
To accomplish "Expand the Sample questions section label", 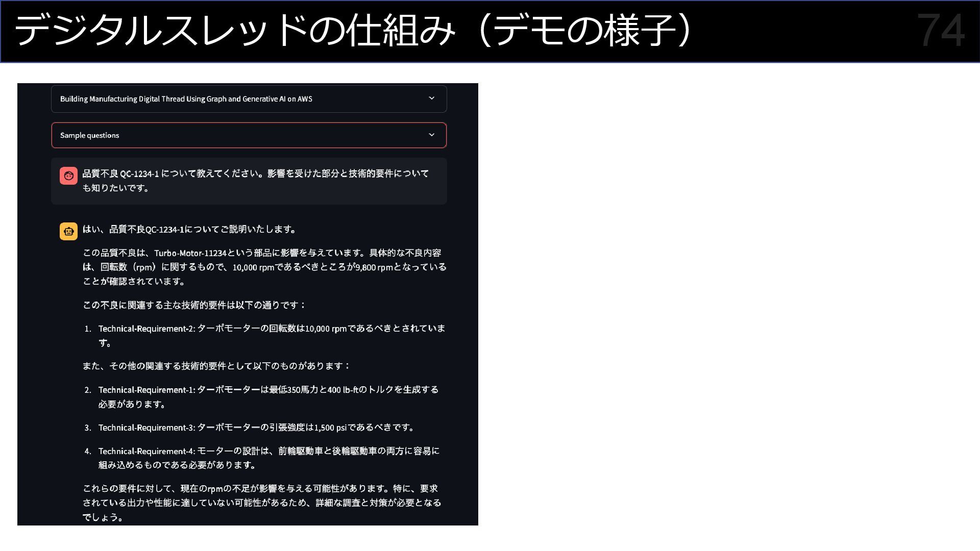I will pos(90,135).
